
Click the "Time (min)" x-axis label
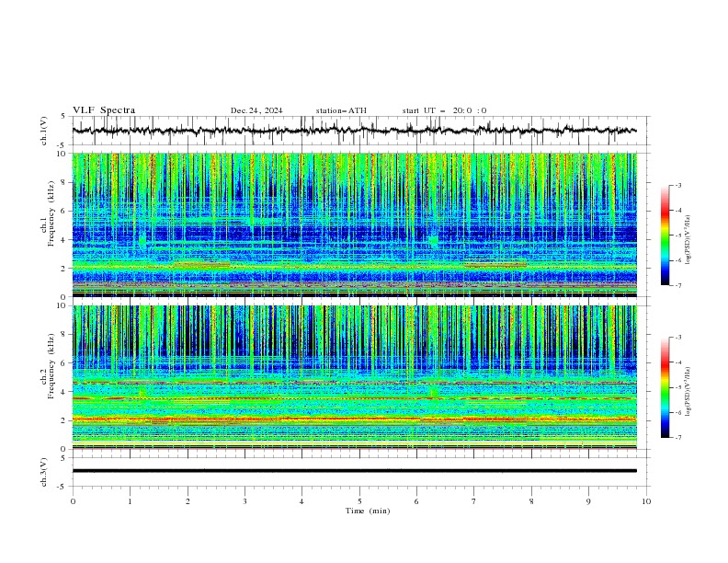tap(368, 511)
